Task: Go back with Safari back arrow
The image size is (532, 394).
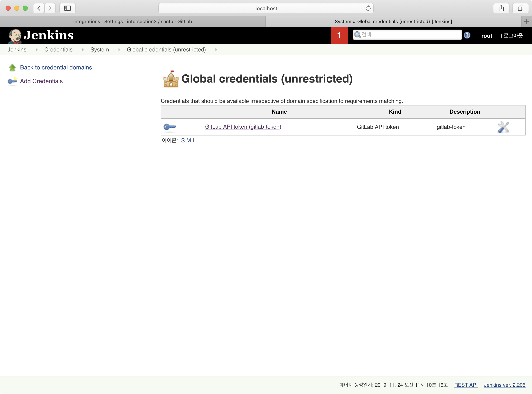Action: tap(39, 8)
